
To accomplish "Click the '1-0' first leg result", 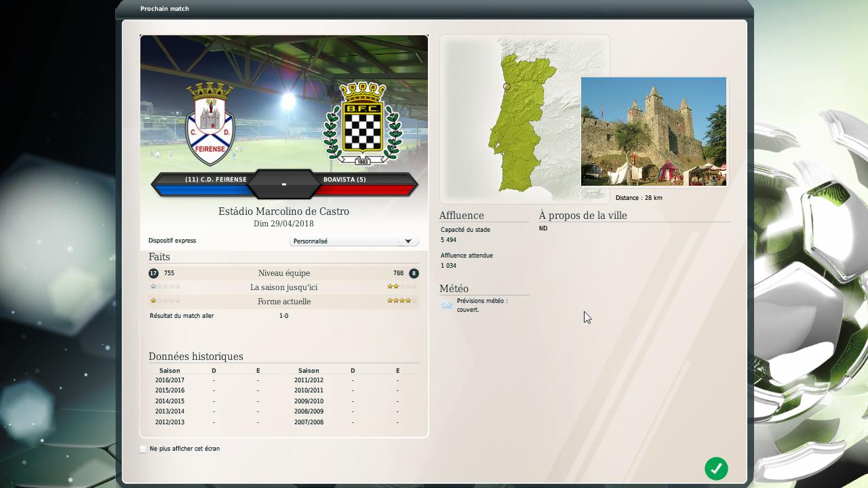I will click(x=283, y=316).
